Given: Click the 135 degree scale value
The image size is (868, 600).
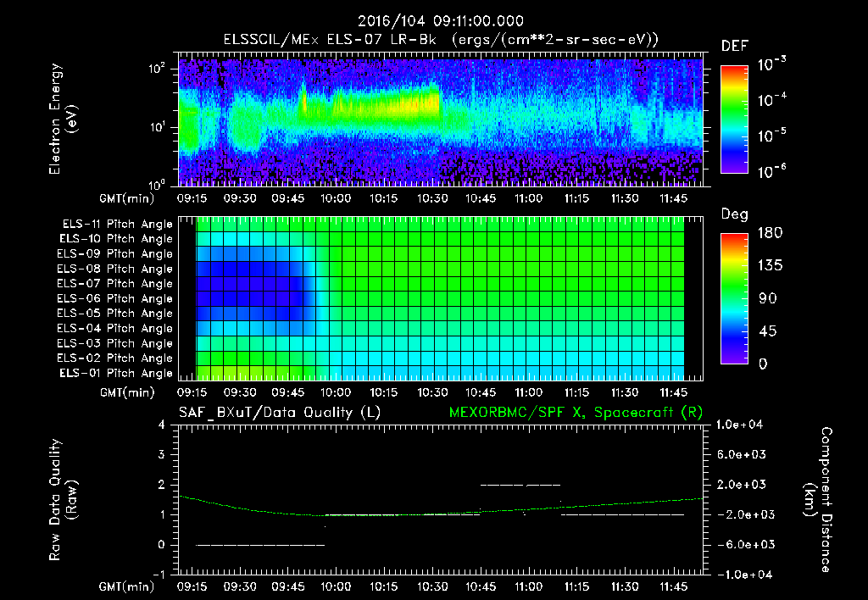Looking at the screenshot, I should (x=770, y=266).
